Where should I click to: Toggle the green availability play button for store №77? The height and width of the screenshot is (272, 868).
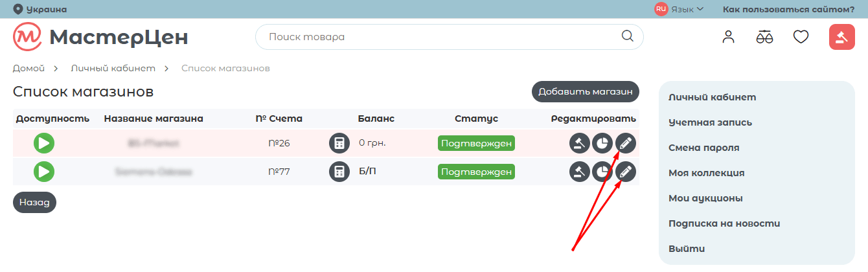click(44, 172)
